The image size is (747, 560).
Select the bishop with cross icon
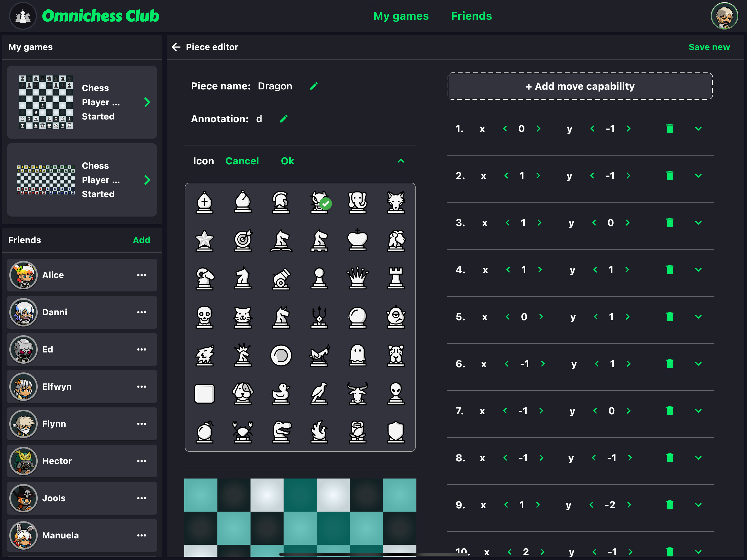[204, 202]
